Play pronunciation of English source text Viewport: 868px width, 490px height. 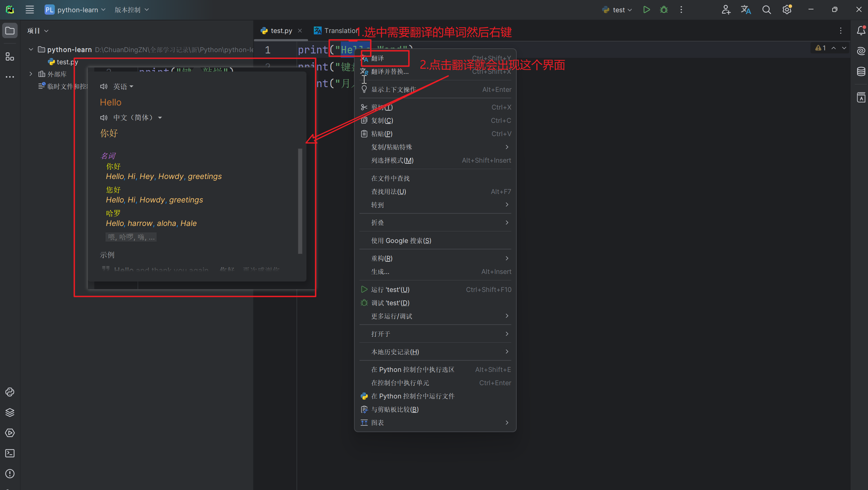[103, 86]
